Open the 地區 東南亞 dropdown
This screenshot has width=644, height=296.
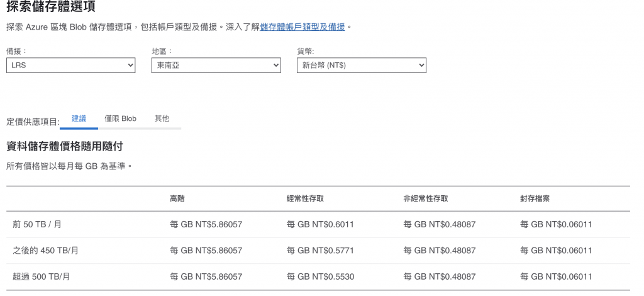[x=216, y=65]
